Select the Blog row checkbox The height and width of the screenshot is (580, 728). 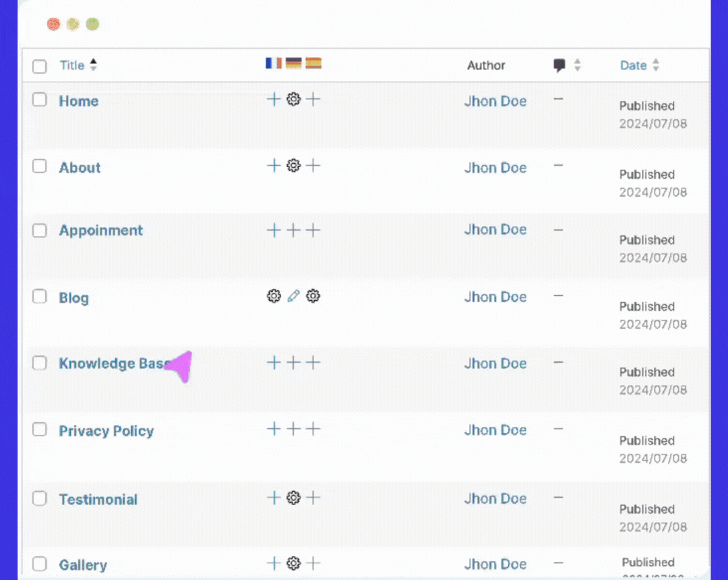(x=40, y=297)
